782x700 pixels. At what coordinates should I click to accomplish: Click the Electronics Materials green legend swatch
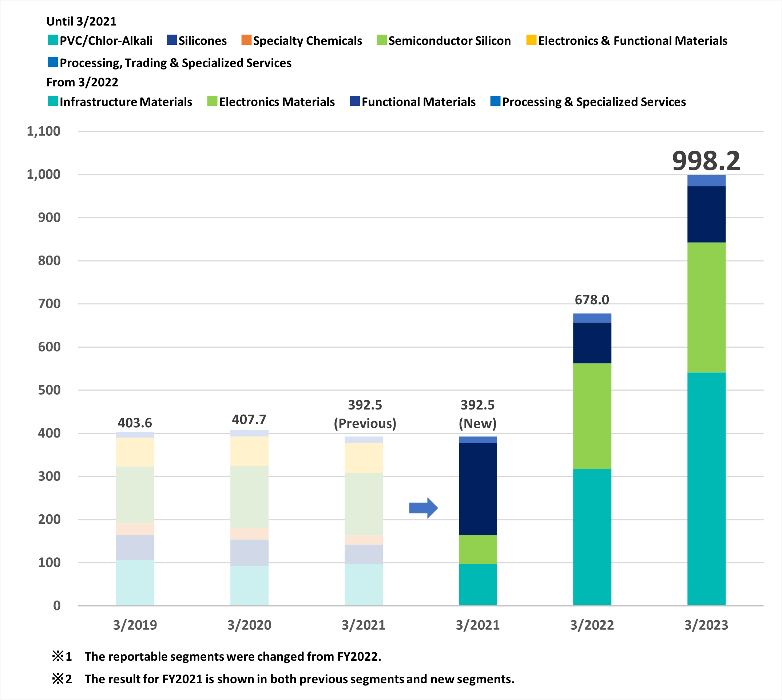tap(212, 101)
